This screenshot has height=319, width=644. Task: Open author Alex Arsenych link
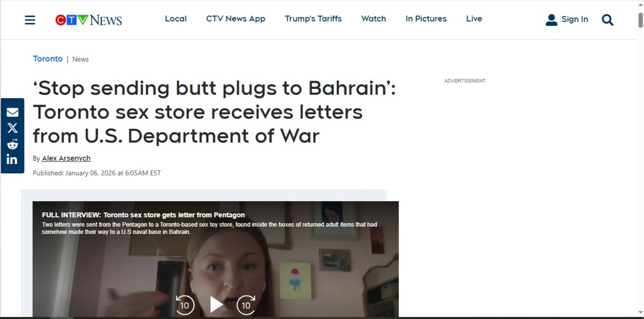(x=66, y=158)
